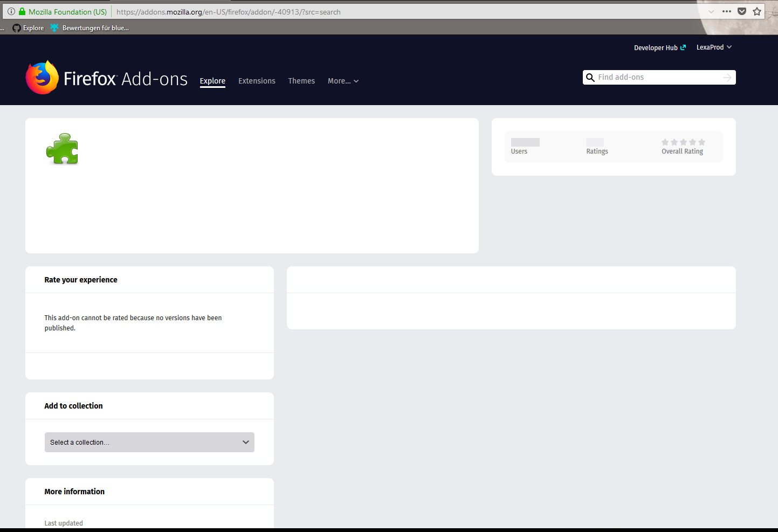Save page with the Pocket icon
Viewport: 778px width, 532px height.
coord(742,11)
